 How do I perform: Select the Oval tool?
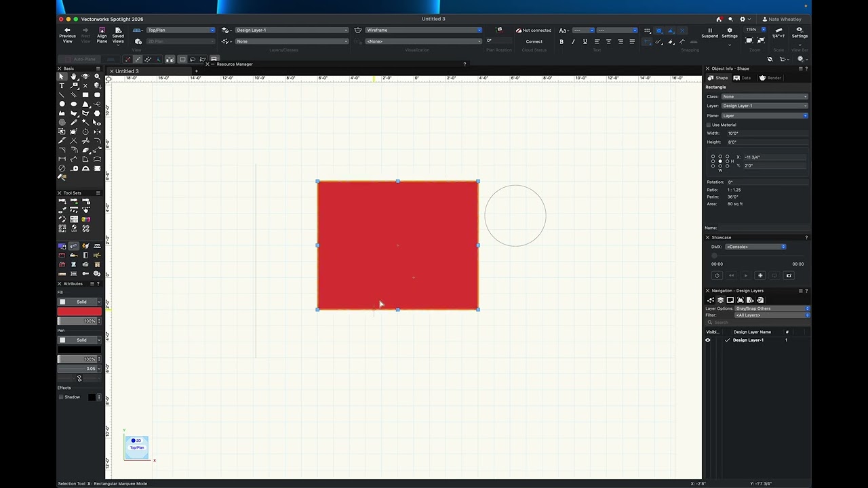pyautogui.click(x=73, y=104)
